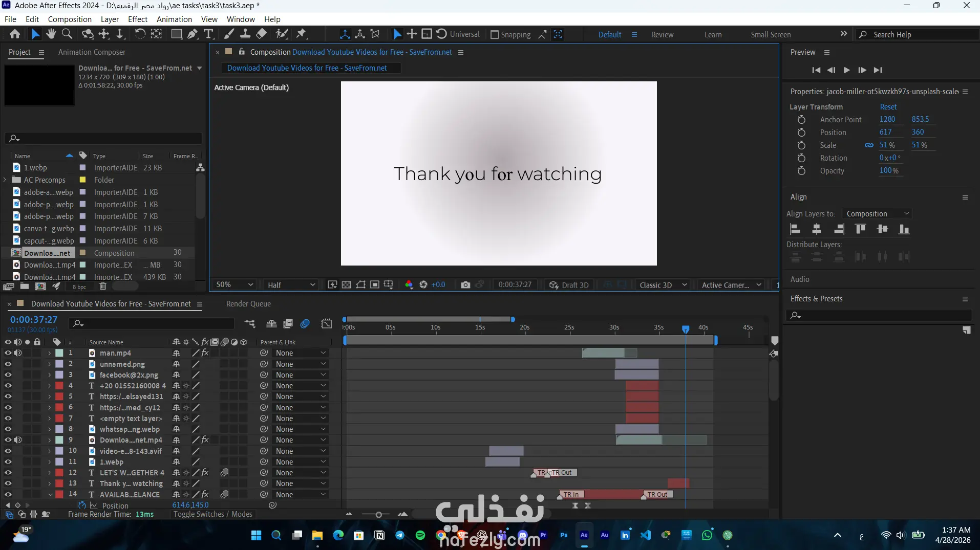Toggle Draft 3D mode

click(569, 285)
